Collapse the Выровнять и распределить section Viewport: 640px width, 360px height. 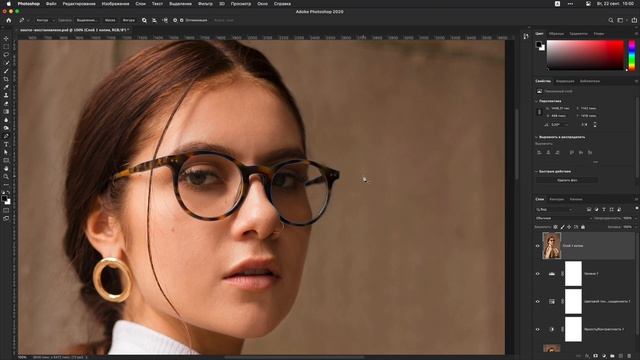click(x=536, y=137)
